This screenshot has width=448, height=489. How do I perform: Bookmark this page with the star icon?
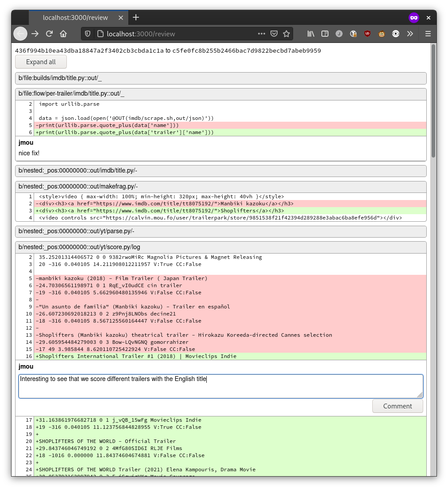click(x=286, y=34)
